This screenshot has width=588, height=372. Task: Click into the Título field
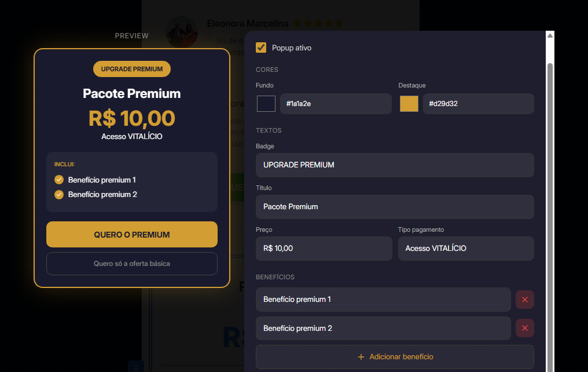(395, 207)
